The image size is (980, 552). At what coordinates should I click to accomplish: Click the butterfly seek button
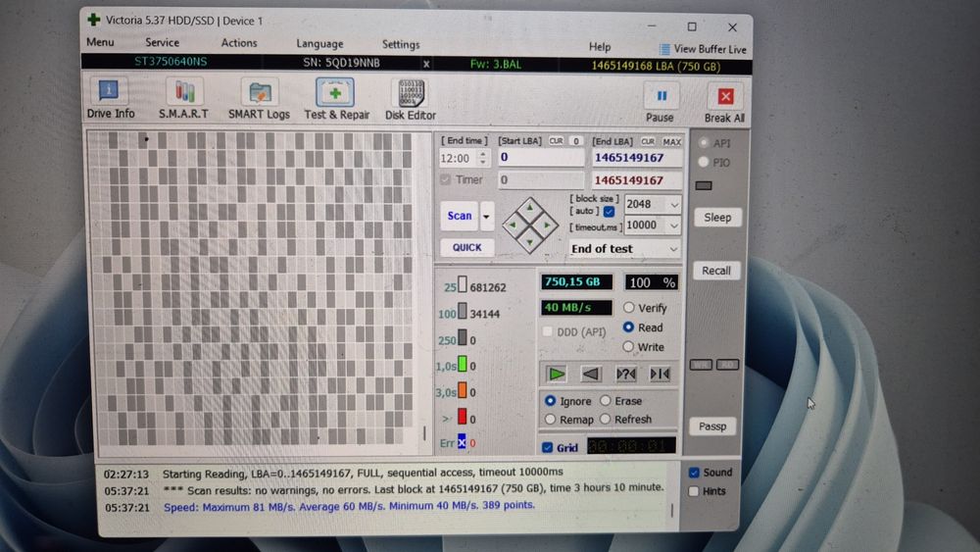(660, 374)
